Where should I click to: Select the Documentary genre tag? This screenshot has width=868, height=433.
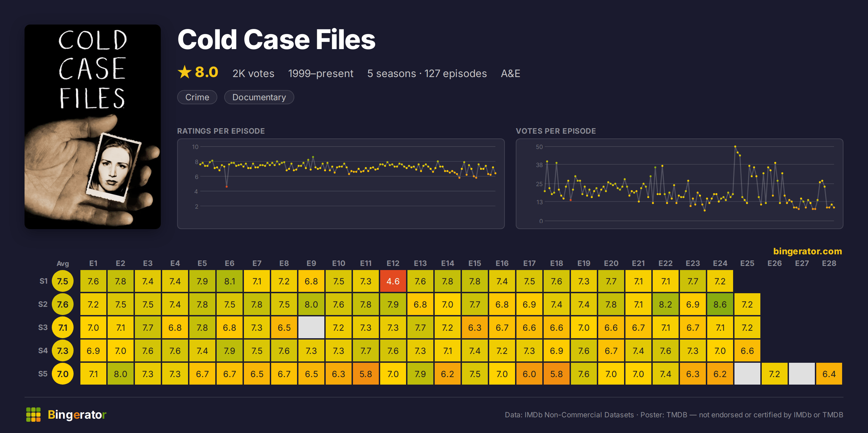(x=259, y=97)
